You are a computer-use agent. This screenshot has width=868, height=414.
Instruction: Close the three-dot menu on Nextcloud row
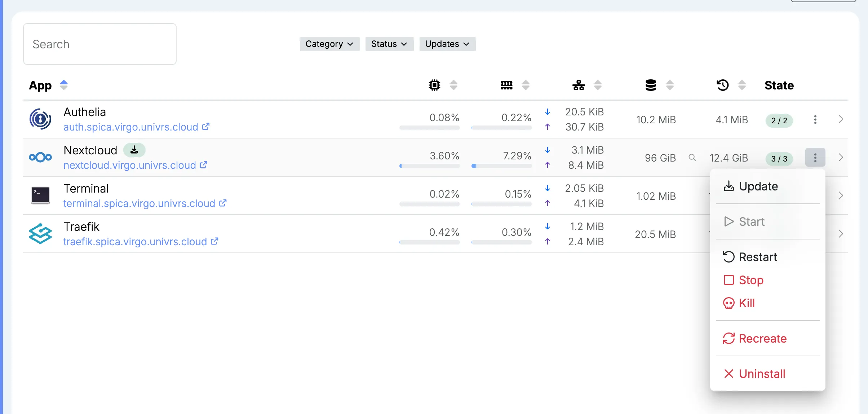tap(815, 158)
